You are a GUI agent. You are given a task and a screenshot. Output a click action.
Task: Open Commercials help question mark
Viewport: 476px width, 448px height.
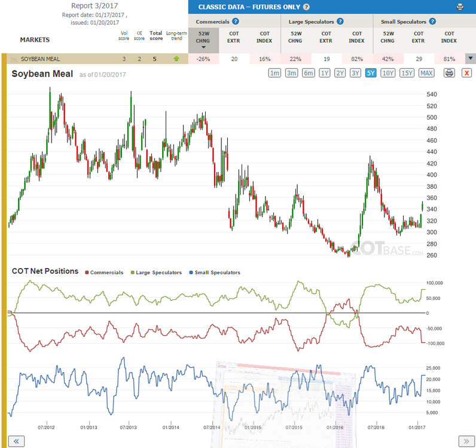[x=236, y=22]
